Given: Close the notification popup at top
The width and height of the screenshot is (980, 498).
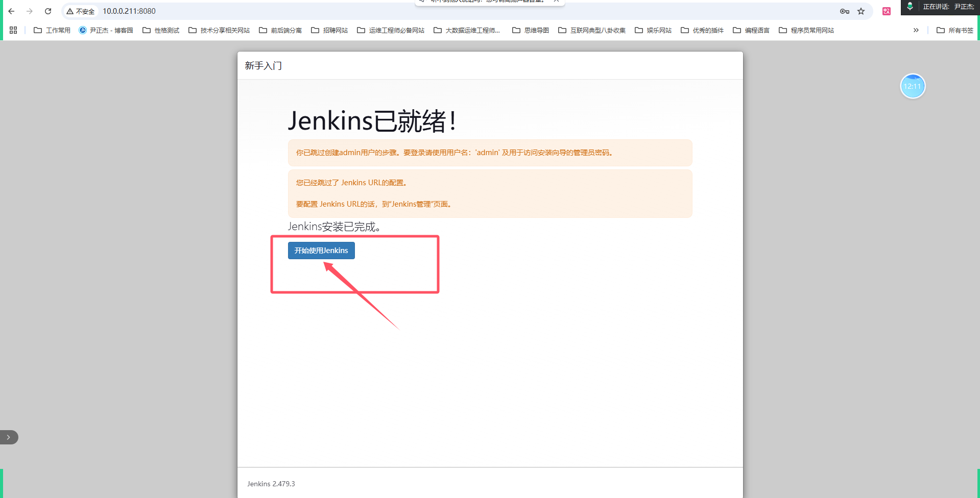Looking at the screenshot, I should [557, 2].
